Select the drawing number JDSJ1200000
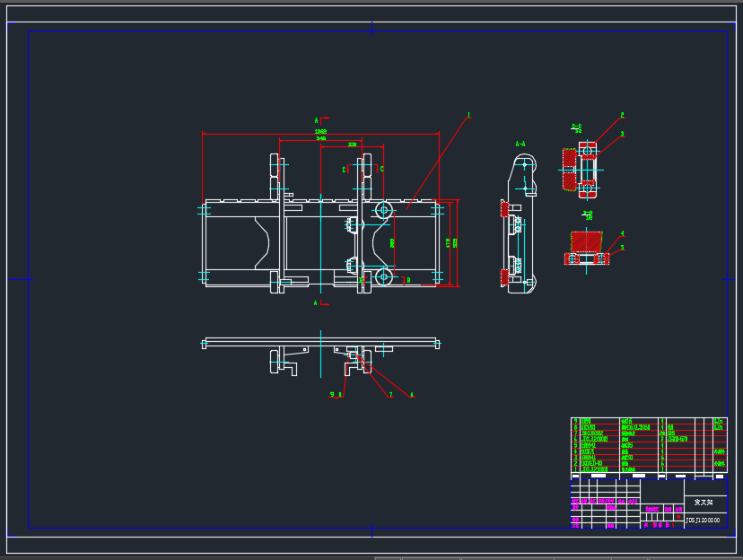Screen dimensions: 743x560 tap(703, 521)
